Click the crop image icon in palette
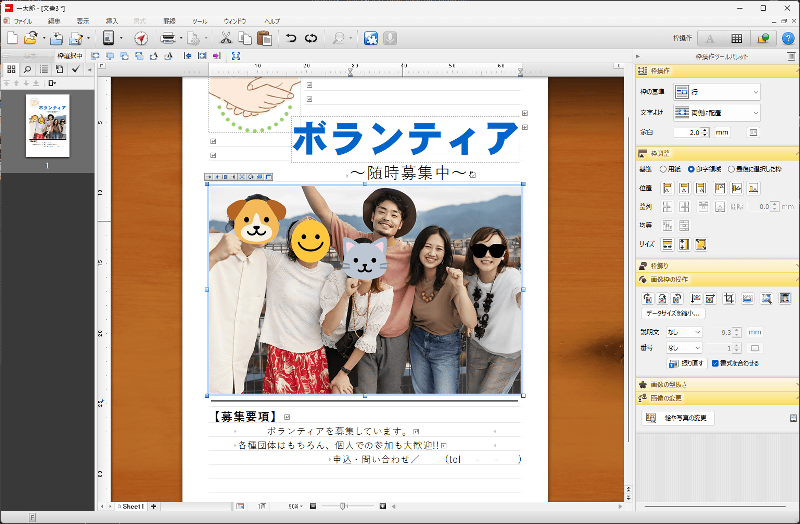 pyautogui.click(x=728, y=298)
